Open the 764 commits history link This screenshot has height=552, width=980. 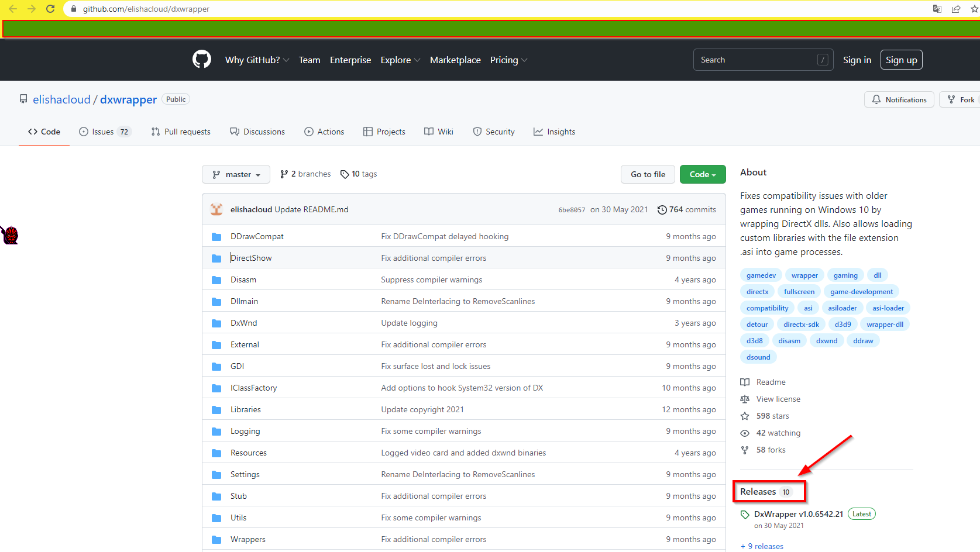click(x=687, y=210)
